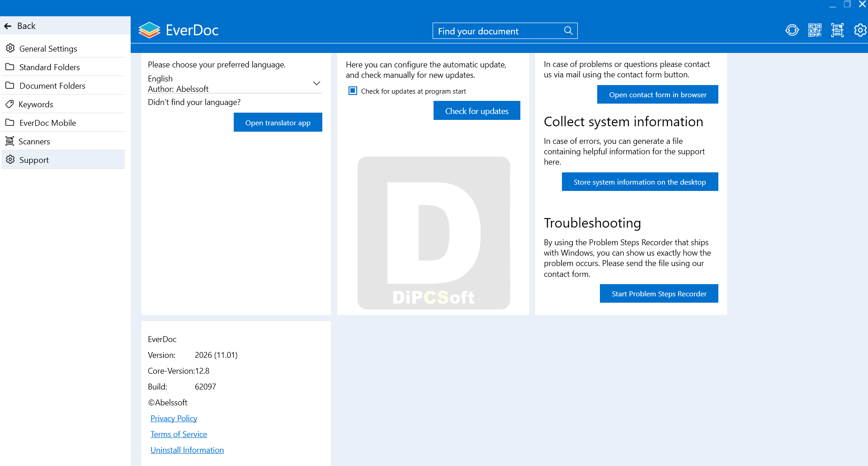This screenshot has width=868, height=466.
Task: Go Back to the main view
Action: (65, 26)
